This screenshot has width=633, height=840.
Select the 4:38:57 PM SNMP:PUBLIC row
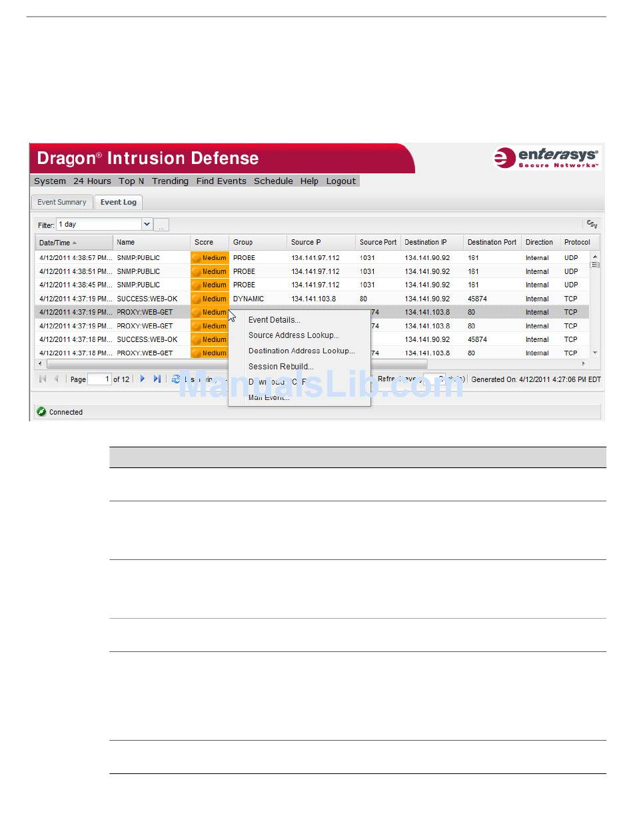point(313,258)
